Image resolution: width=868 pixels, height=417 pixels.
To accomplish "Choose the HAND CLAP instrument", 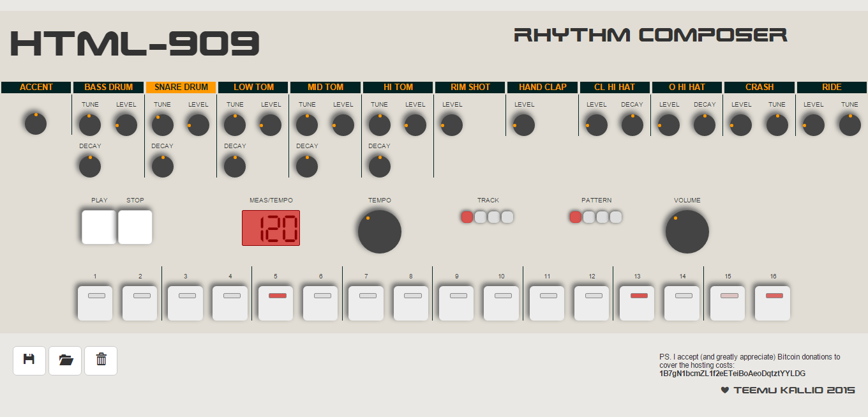I will (x=542, y=87).
